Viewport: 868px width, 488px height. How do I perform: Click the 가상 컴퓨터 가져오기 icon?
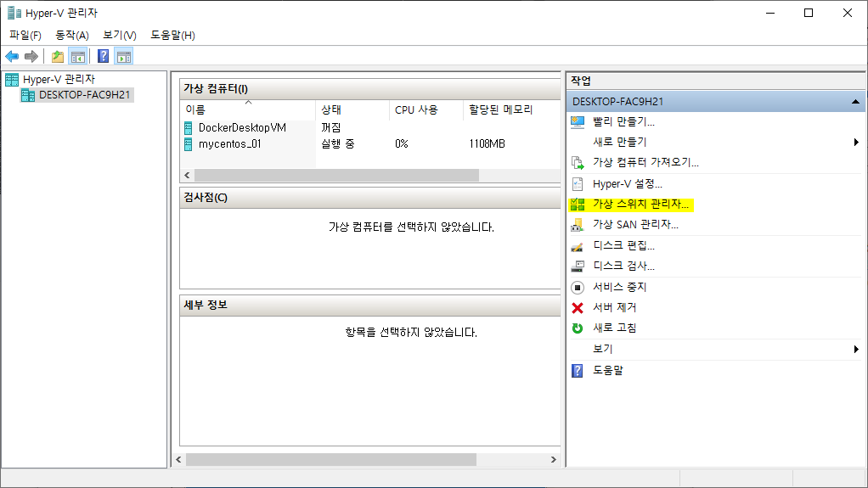point(578,163)
